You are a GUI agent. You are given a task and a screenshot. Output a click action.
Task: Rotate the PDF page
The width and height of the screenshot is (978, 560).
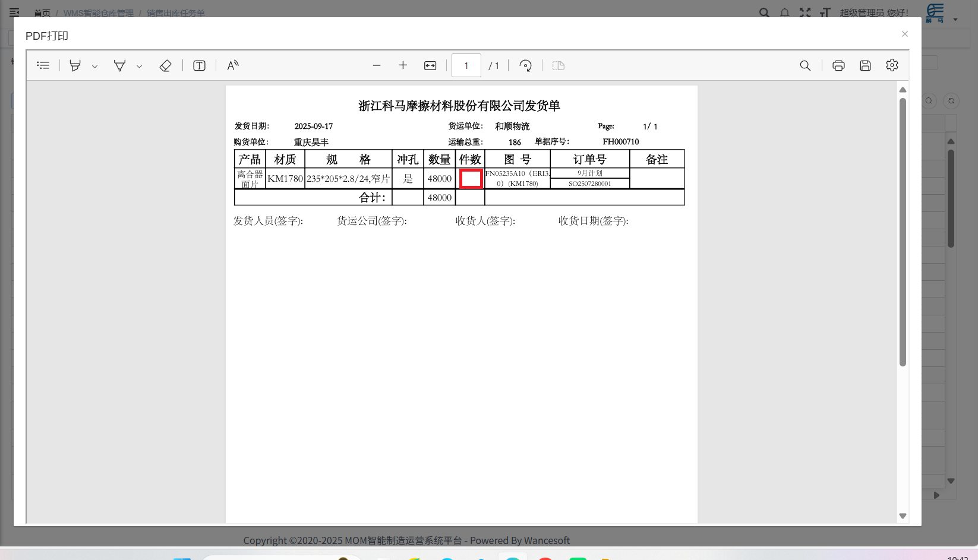525,65
